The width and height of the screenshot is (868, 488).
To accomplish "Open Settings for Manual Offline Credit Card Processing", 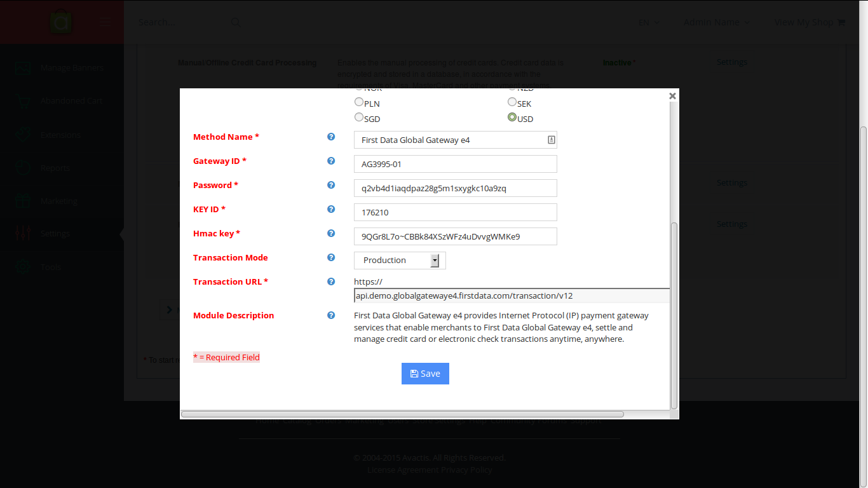I will pyautogui.click(x=732, y=62).
